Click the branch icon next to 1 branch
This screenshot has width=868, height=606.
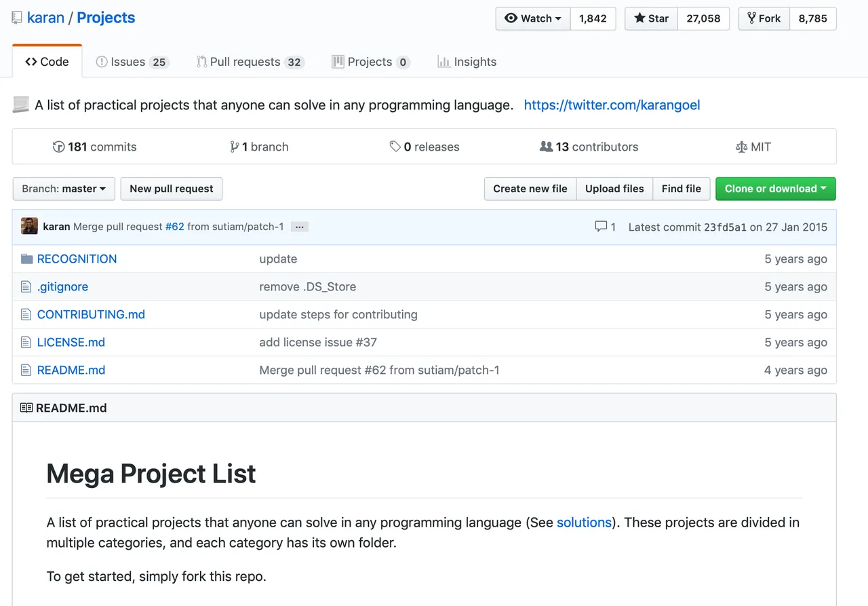235,147
